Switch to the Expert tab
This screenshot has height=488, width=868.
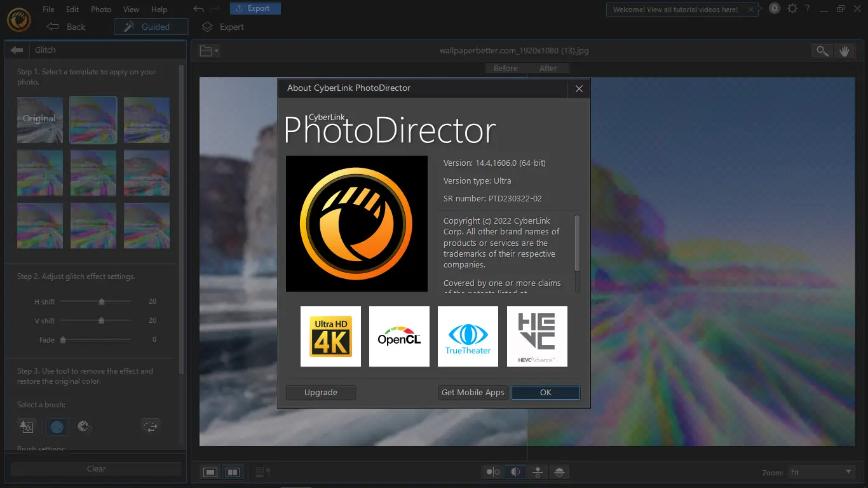223,27
